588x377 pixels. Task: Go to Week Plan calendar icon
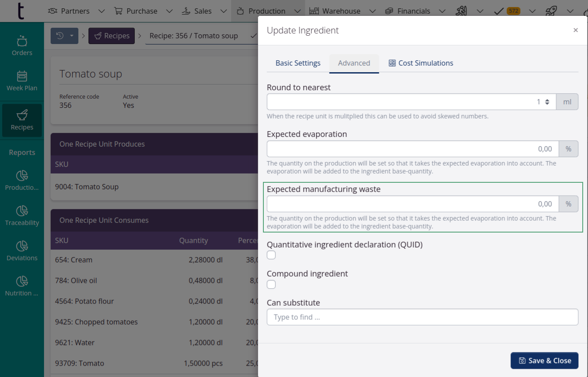[22, 77]
